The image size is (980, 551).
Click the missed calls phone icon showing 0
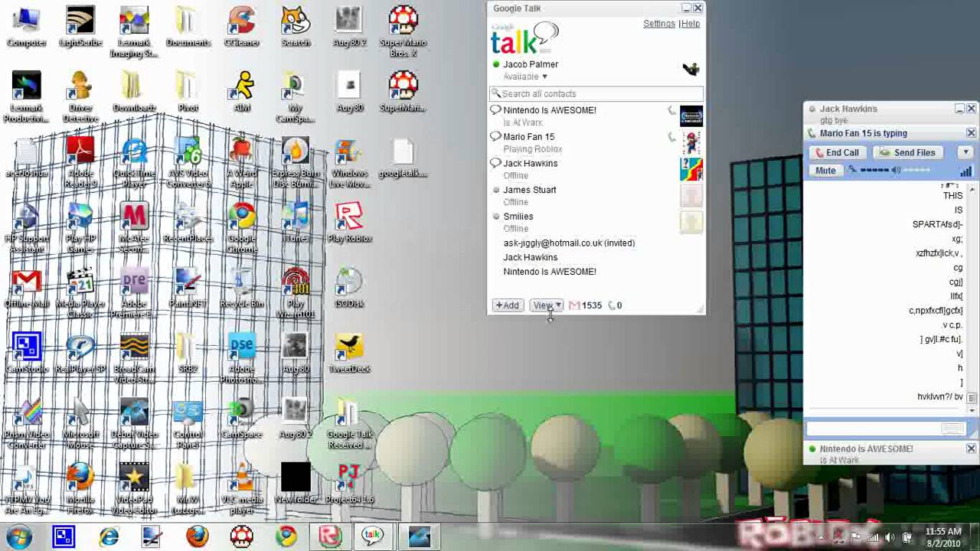click(612, 305)
